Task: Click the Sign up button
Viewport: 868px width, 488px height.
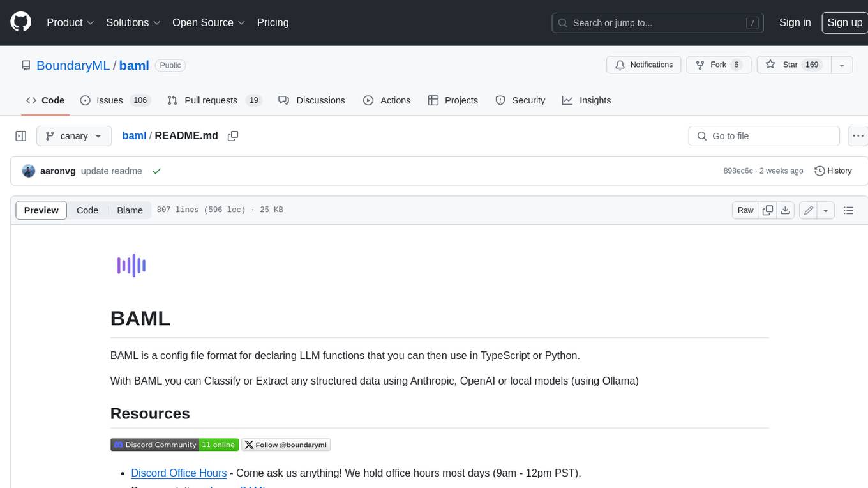Action: click(844, 22)
